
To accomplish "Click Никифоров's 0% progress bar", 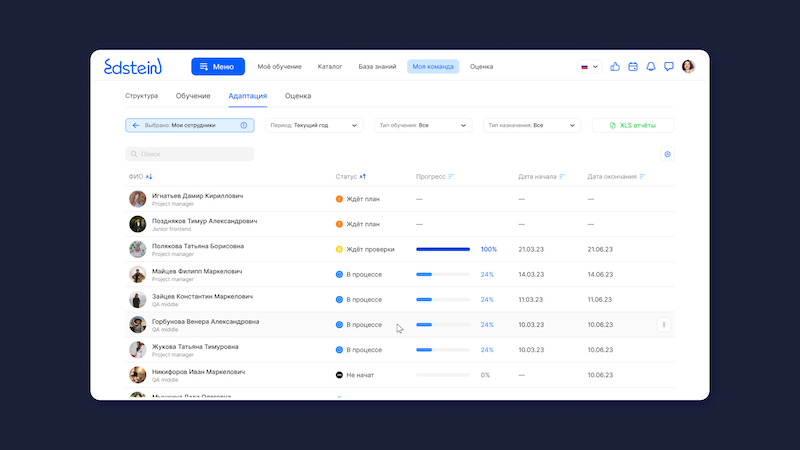I will pos(443,375).
